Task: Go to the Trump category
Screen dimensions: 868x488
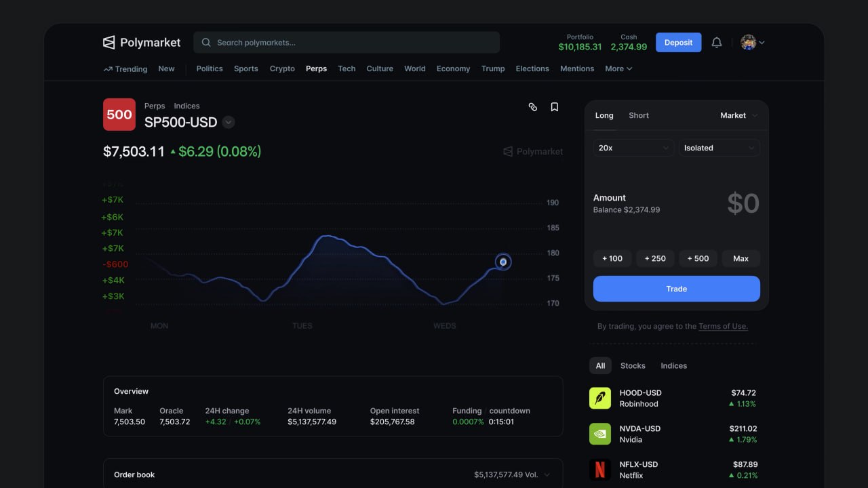Action: coord(493,69)
